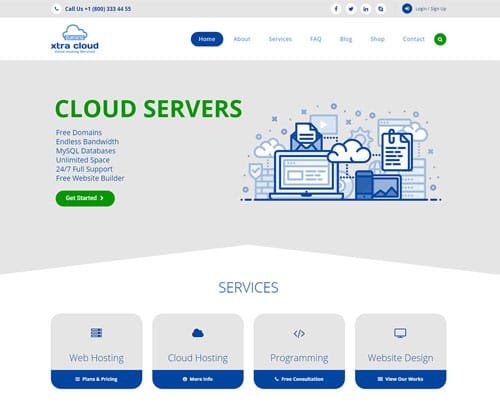Visit the LinkedIn profile icon
This screenshot has height=415, width=500.
366,9
